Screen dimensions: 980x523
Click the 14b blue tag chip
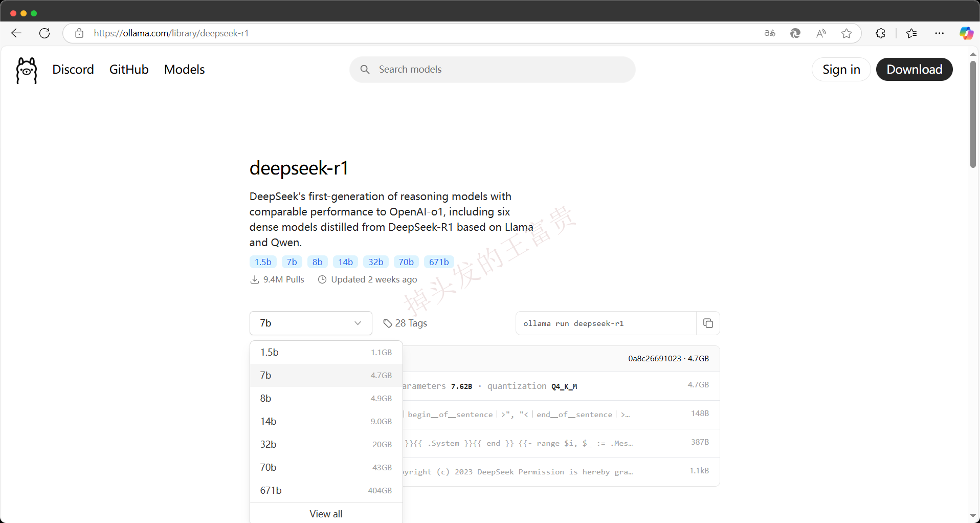346,262
